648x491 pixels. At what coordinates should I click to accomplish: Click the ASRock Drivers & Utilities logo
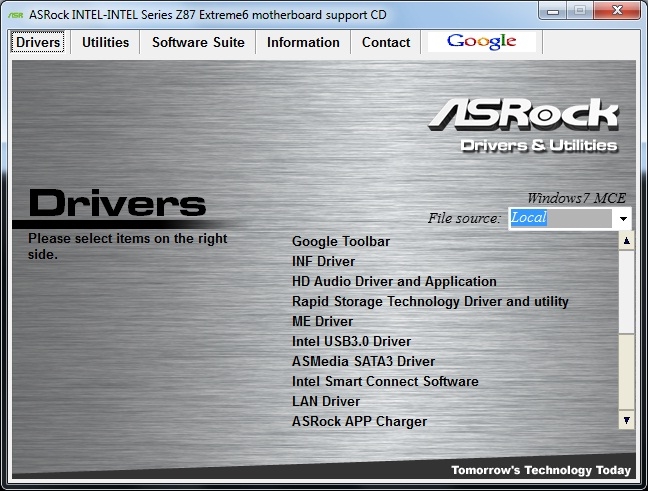click(x=523, y=126)
